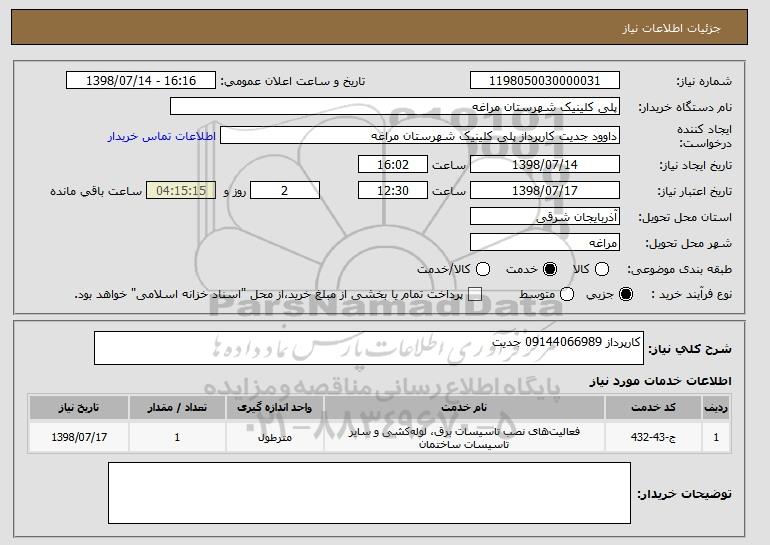
Task: Click the ایجاد کننده درخواست field
Action: pos(420,136)
